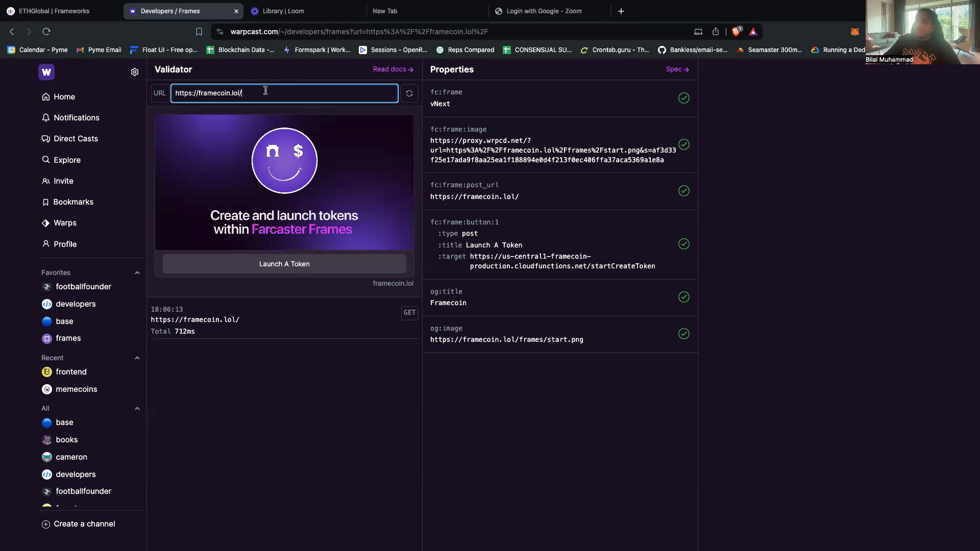Click the frame preview image
The height and width of the screenshot is (551, 980).
pos(284,183)
